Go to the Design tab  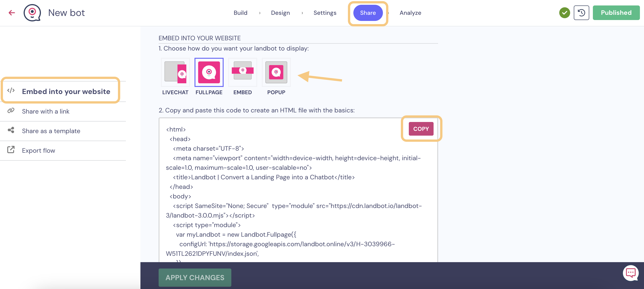[280, 13]
